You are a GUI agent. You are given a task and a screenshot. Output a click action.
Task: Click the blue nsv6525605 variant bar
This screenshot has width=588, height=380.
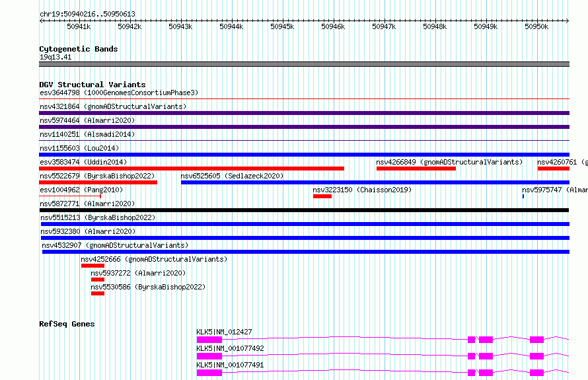[x=375, y=182]
